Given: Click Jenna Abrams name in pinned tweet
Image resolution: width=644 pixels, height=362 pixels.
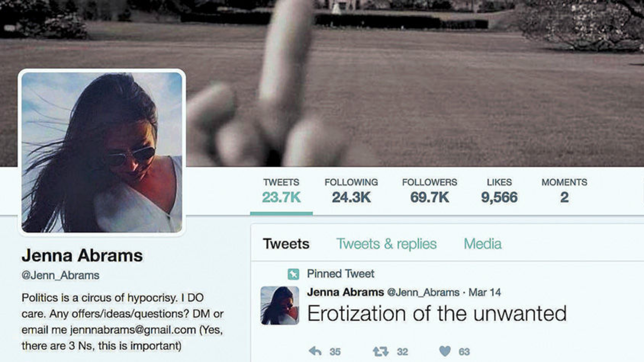Looking at the screenshot, I should coord(345,292).
